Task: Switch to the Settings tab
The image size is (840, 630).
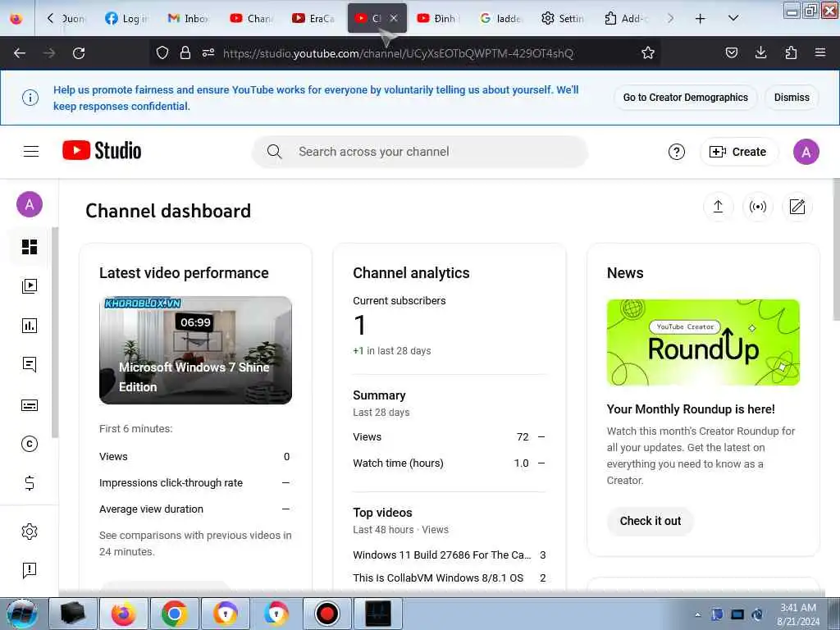Action: (x=564, y=18)
